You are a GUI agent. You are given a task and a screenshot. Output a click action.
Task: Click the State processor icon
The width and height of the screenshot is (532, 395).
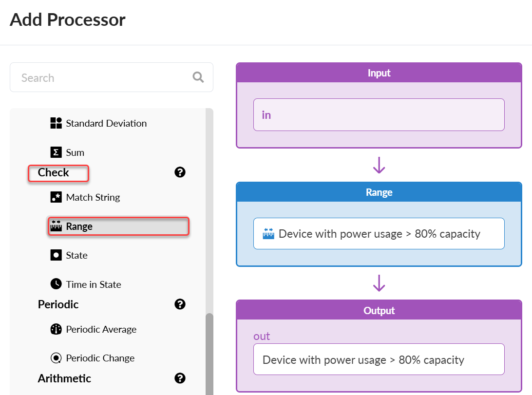tap(56, 255)
